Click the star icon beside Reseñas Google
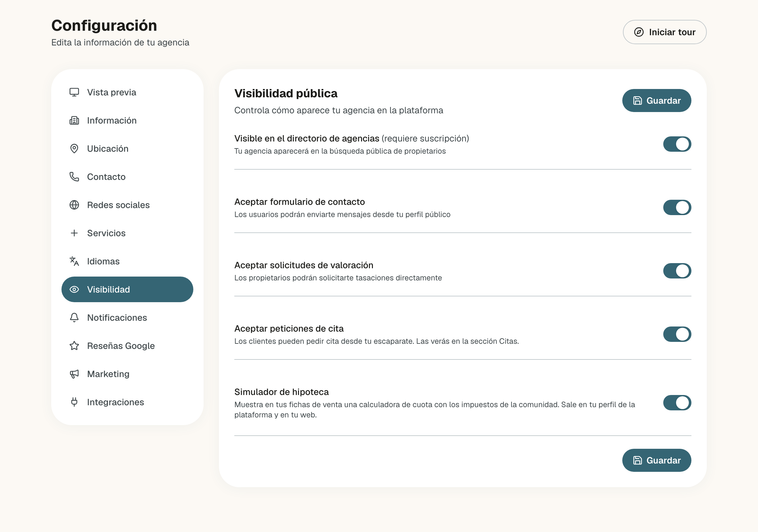 (74, 346)
